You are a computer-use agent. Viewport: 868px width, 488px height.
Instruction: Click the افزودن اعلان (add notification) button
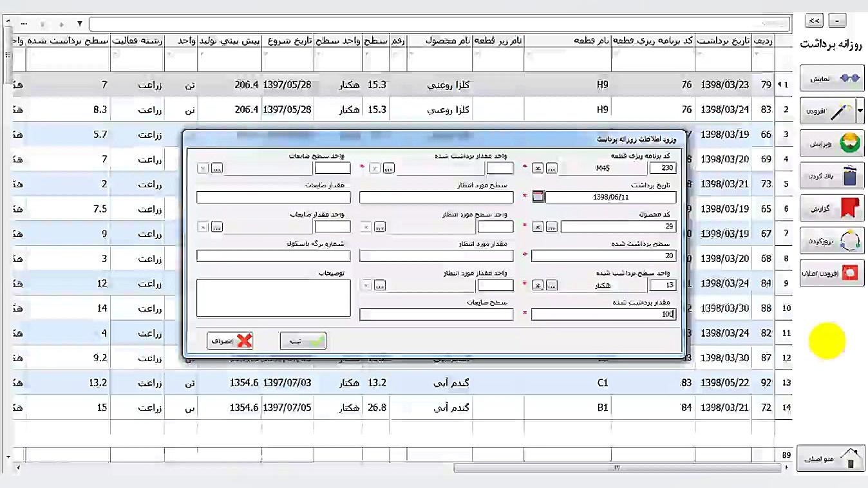(831, 273)
